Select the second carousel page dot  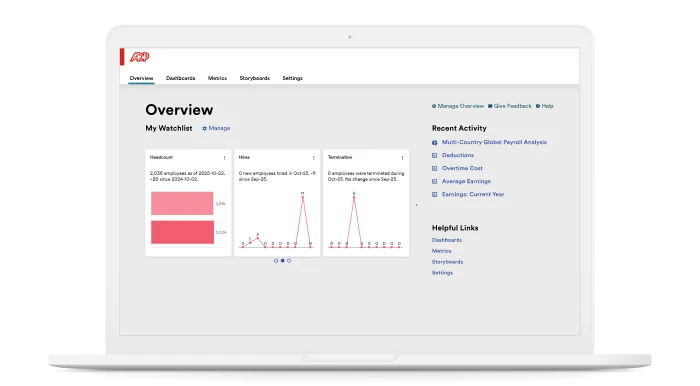pyautogui.click(x=283, y=261)
